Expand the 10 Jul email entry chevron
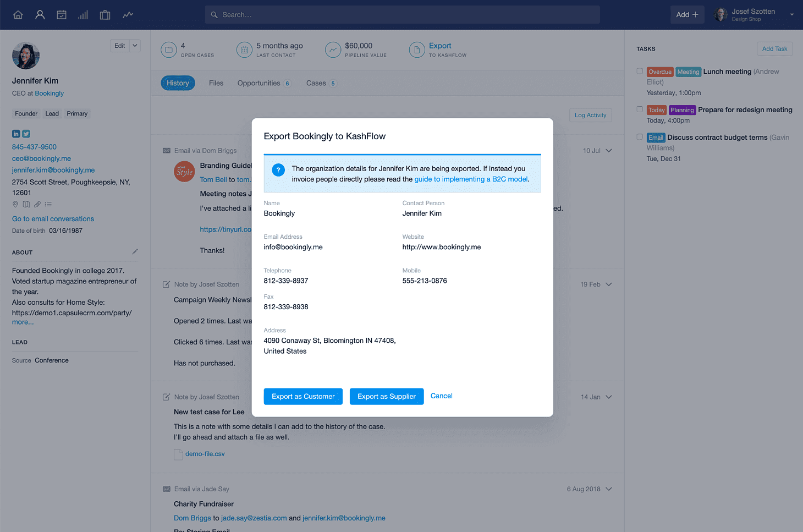 (x=609, y=151)
